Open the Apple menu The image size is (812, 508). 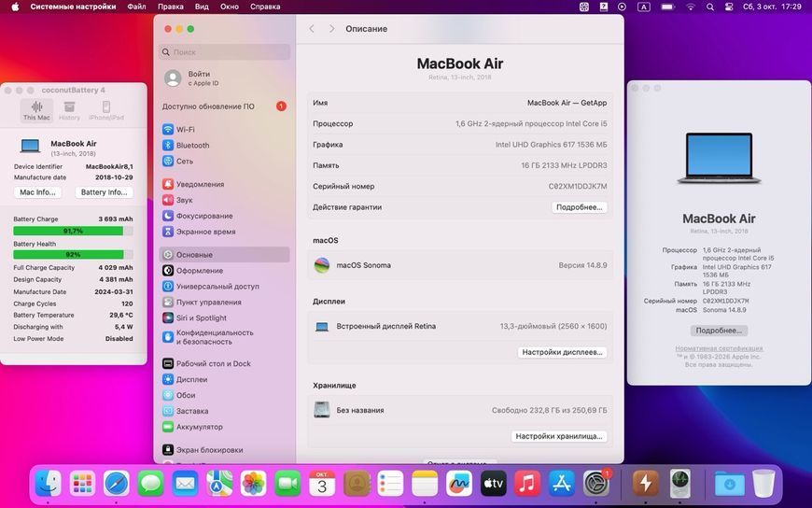coord(15,7)
